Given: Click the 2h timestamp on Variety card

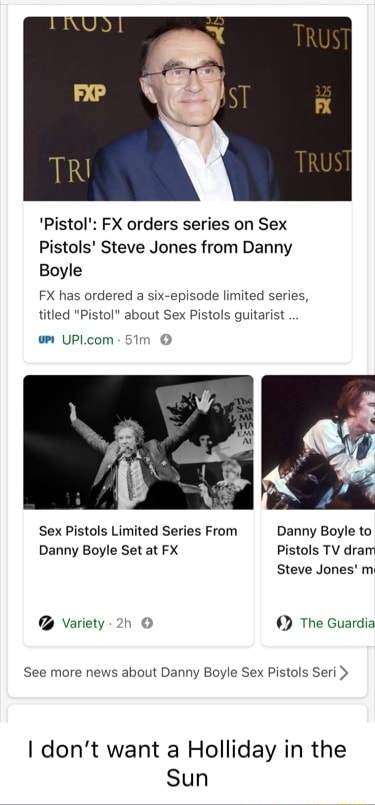Looking at the screenshot, I should [124, 623].
